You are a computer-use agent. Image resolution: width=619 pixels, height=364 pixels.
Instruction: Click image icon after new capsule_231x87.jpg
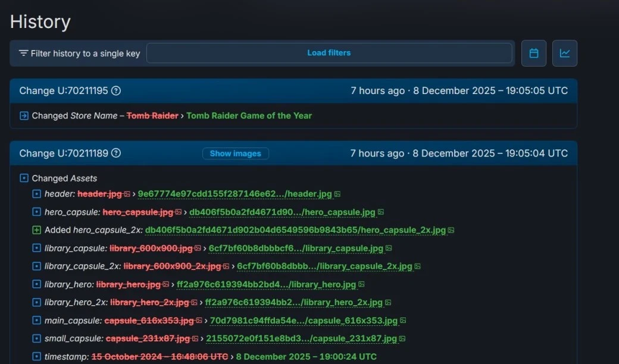(x=402, y=339)
